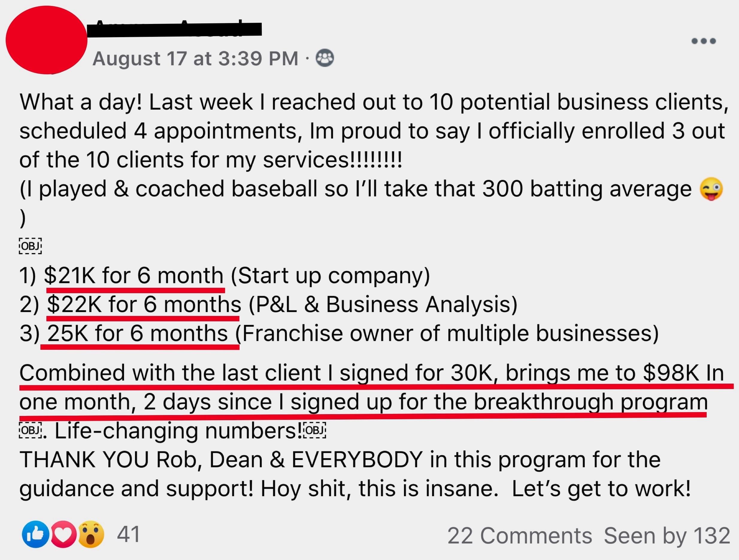Screen dimensions: 739x560
Task: Click the underlined $22K for 6 months text
Action: (x=144, y=304)
